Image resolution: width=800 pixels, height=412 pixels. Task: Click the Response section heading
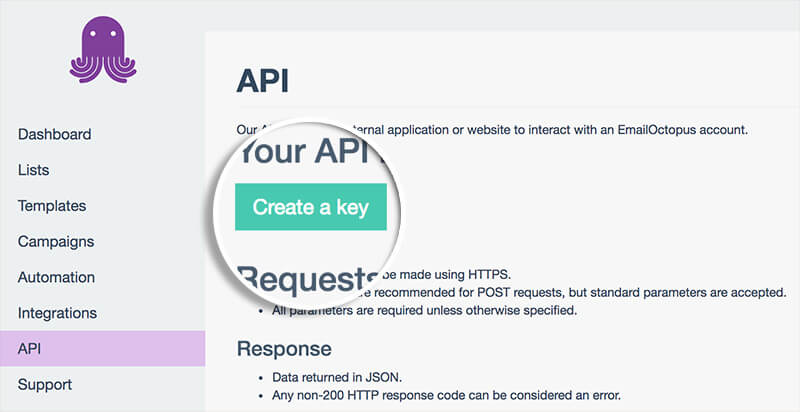(x=284, y=349)
